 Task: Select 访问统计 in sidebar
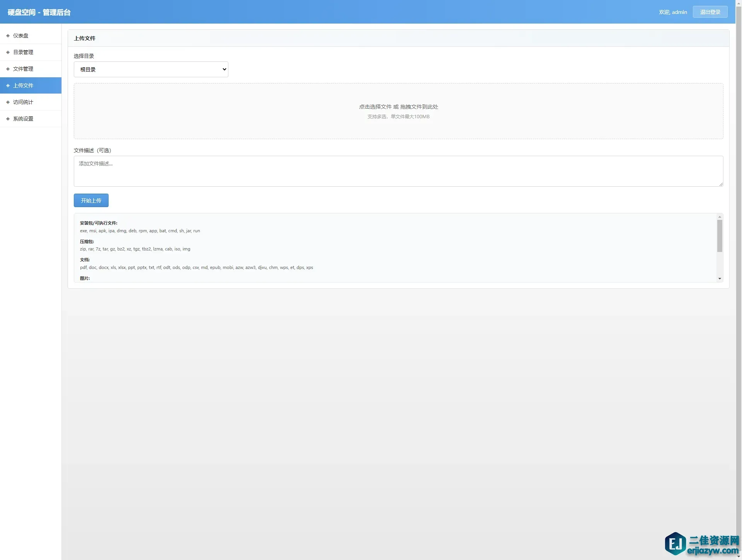(x=23, y=102)
